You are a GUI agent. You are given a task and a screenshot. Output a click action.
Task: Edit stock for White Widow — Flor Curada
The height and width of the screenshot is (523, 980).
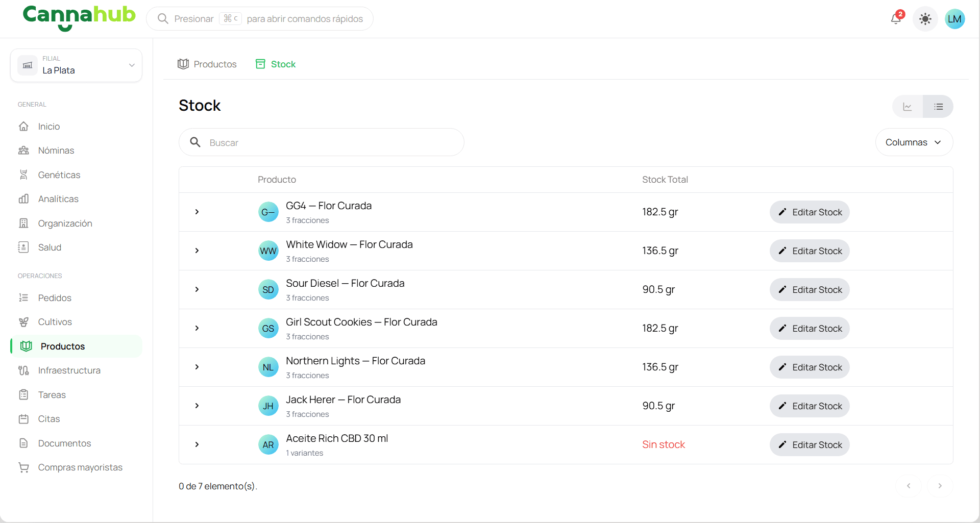(x=810, y=251)
